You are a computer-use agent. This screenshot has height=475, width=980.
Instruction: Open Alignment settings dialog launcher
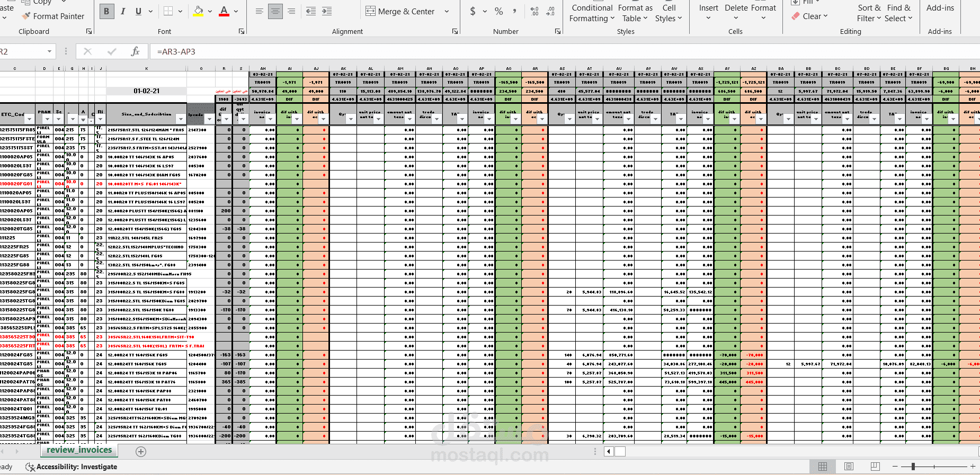(x=455, y=32)
